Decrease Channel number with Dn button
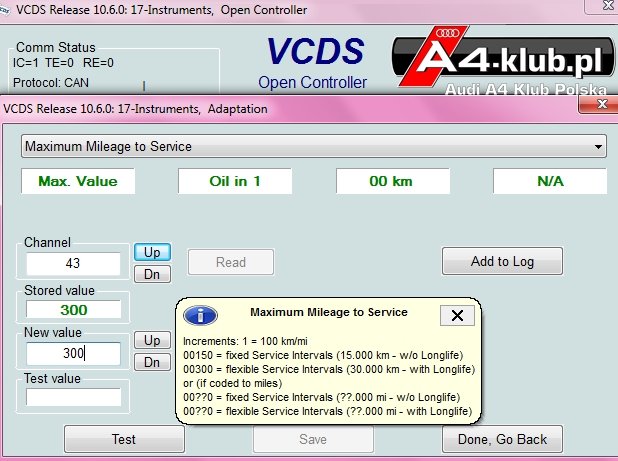This screenshot has width=618, height=461. [x=152, y=274]
